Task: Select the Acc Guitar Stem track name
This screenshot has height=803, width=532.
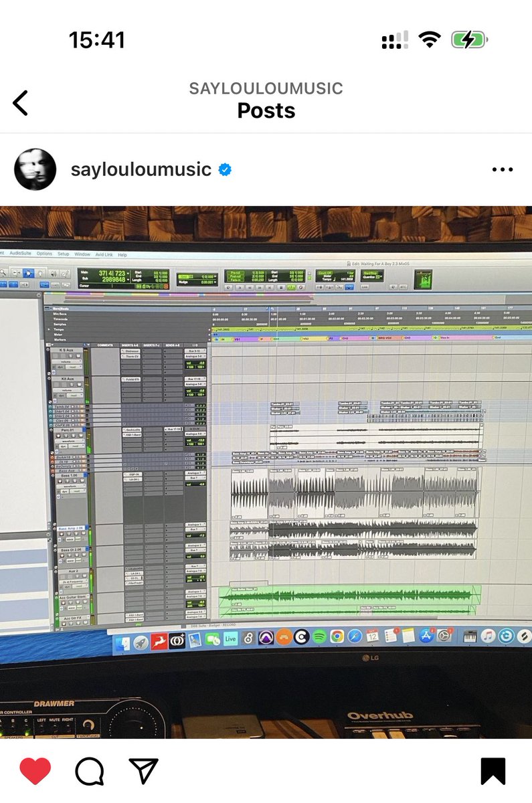Action: pos(72,598)
